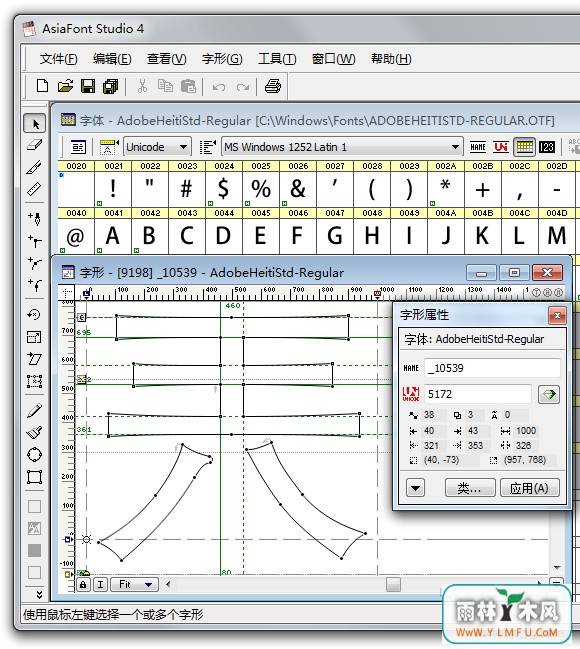The image size is (580, 649).
Task: Toggle Unicode caption mode (red UN icon)
Action: point(501,147)
